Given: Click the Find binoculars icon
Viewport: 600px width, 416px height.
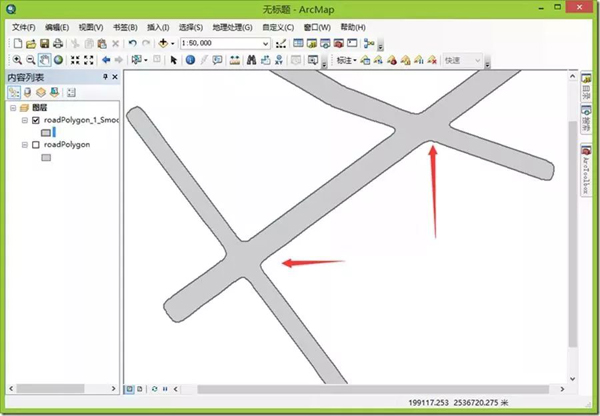Looking at the screenshot, I should click(251, 60).
